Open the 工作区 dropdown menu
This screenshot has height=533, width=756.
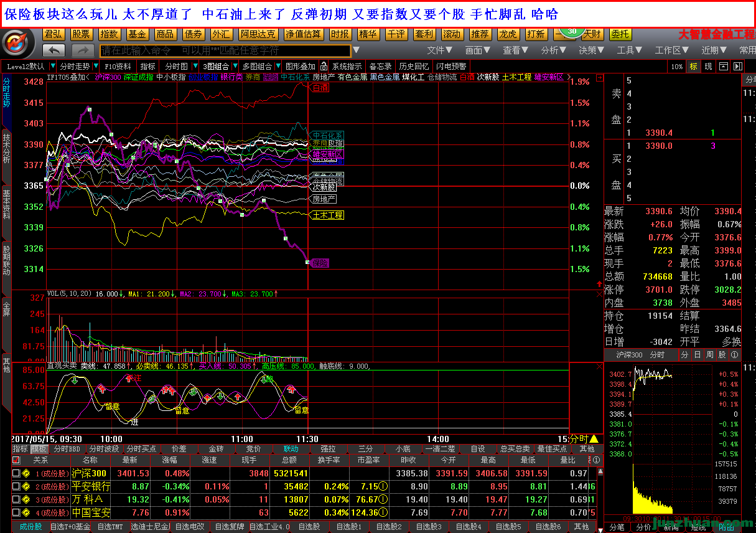(672, 50)
